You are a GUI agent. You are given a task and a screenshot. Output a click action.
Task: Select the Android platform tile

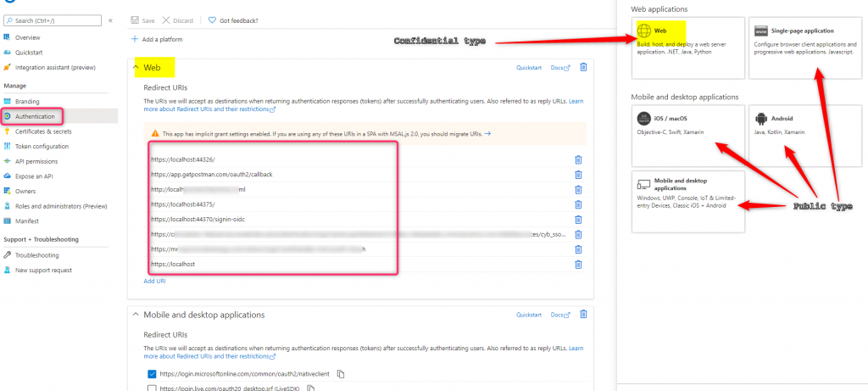(x=805, y=136)
